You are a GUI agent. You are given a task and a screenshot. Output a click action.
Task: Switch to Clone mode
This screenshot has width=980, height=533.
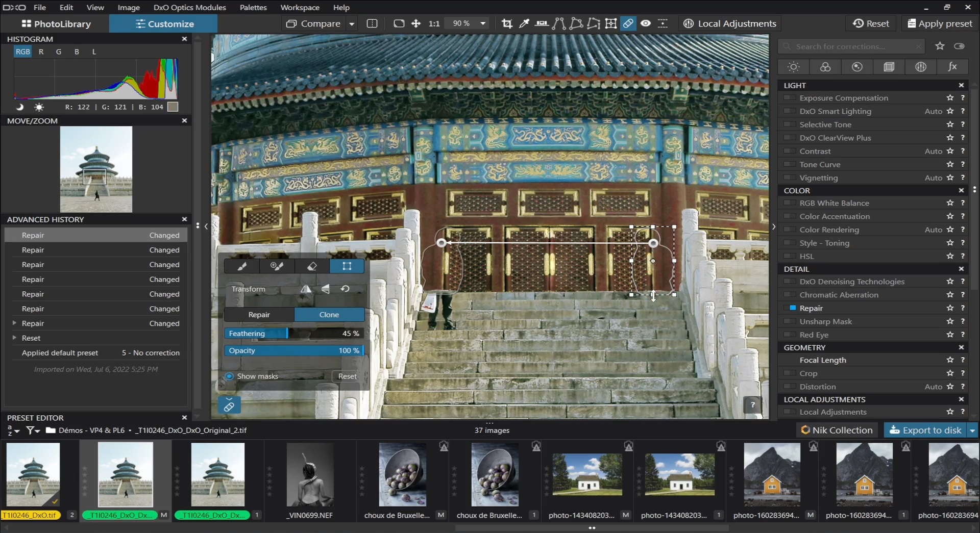[x=329, y=314]
